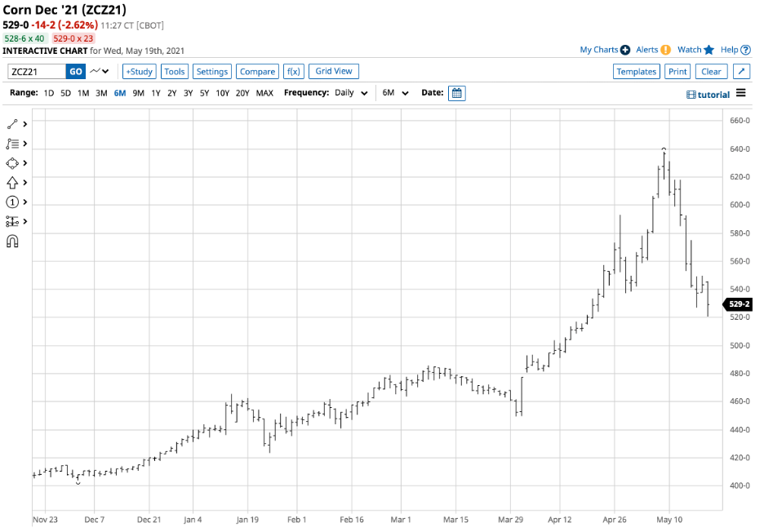The image size is (764, 532).
Task: Expand the annotation list tool options arrow
Action: [x=24, y=144]
